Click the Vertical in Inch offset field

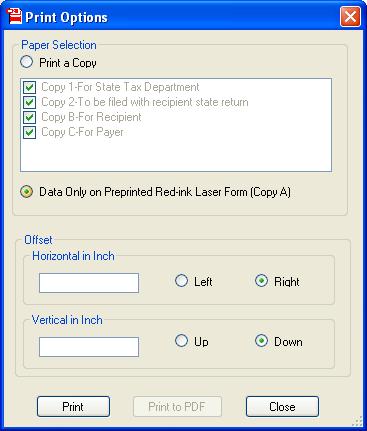(89, 347)
